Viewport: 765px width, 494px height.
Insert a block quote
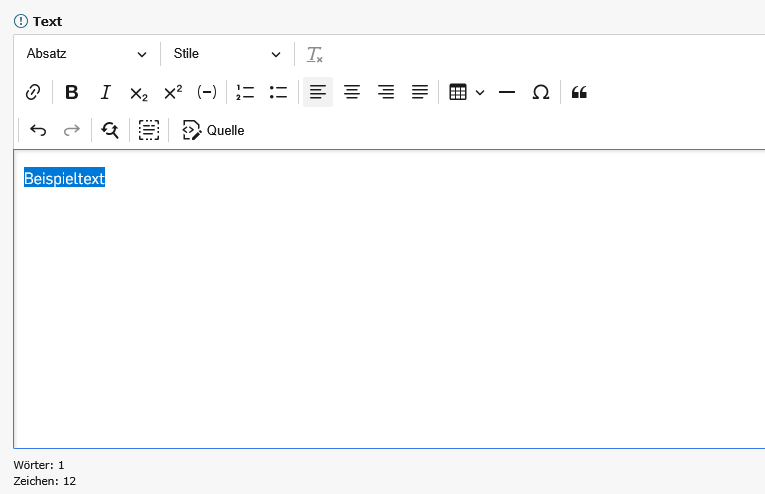pyautogui.click(x=579, y=92)
